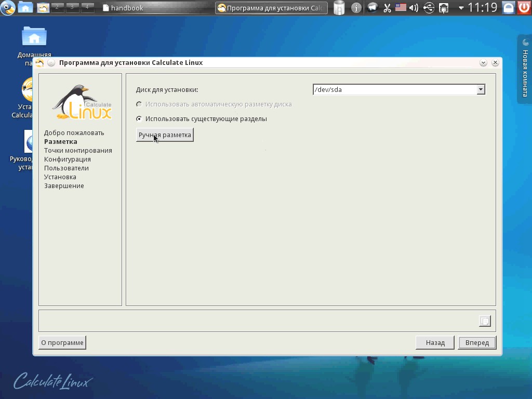This screenshot has height=399, width=532.
Task: Open the clipboard scissors tray icon
Action: coord(387,8)
